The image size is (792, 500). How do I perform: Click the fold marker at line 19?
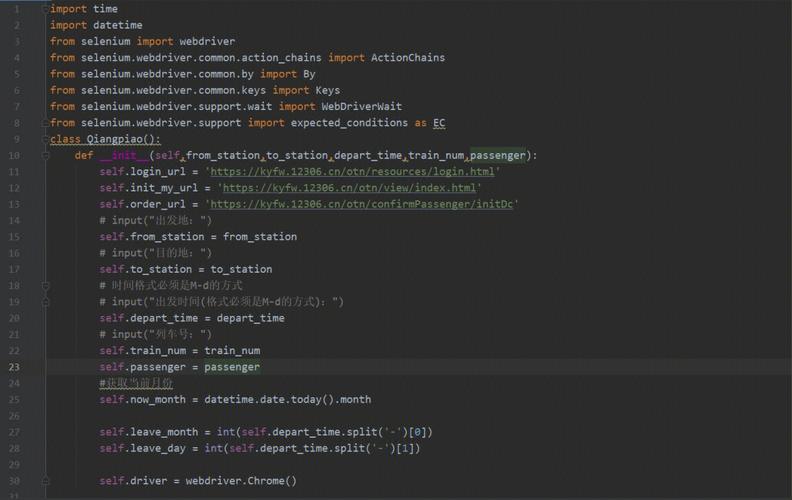point(45,302)
